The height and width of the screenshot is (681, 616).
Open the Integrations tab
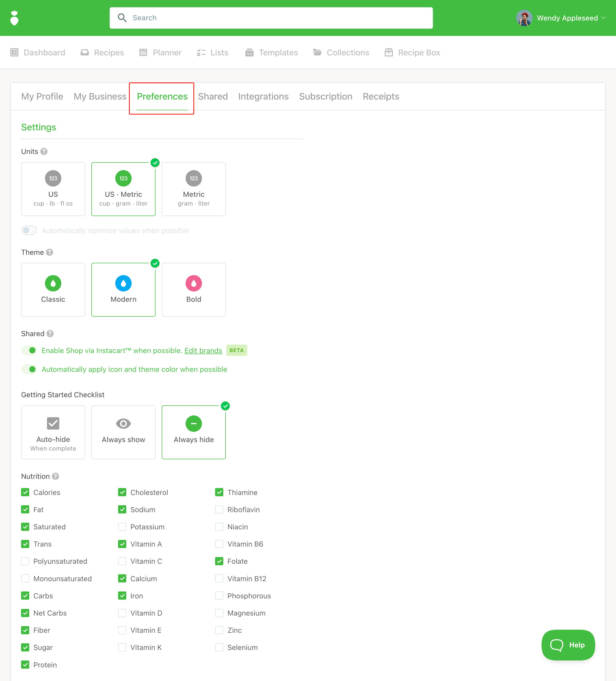pyautogui.click(x=263, y=97)
